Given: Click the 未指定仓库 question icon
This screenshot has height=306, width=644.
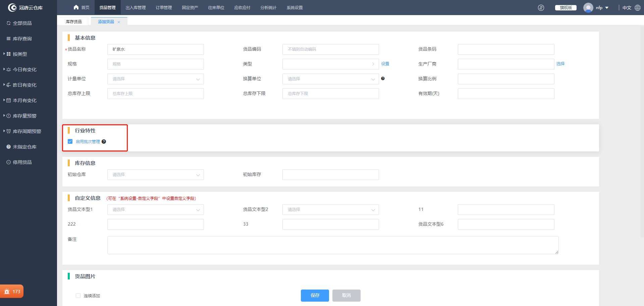Looking at the screenshot, I should tap(9, 147).
